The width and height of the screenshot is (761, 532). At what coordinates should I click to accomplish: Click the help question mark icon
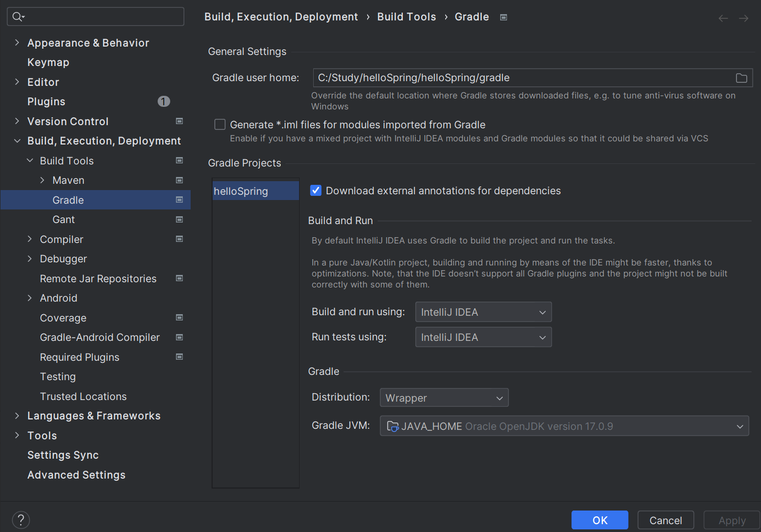coord(20,520)
